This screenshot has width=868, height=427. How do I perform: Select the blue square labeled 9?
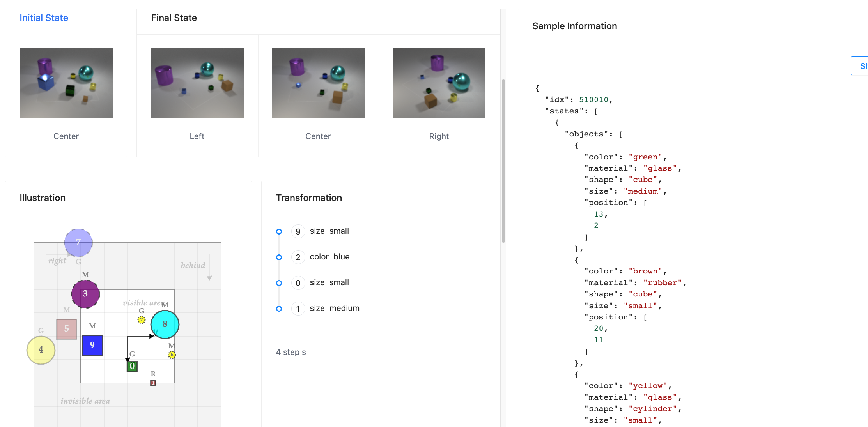92,345
